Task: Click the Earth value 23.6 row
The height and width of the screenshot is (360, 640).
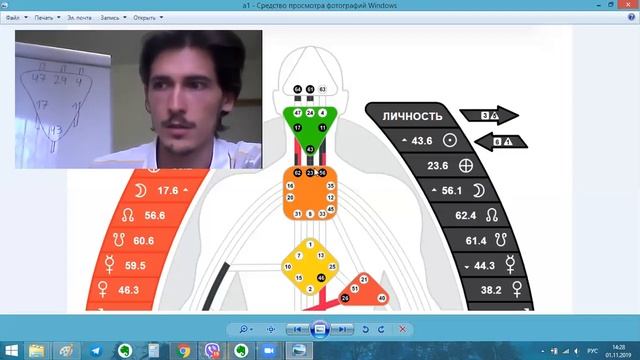Action: pyautogui.click(x=449, y=166)
